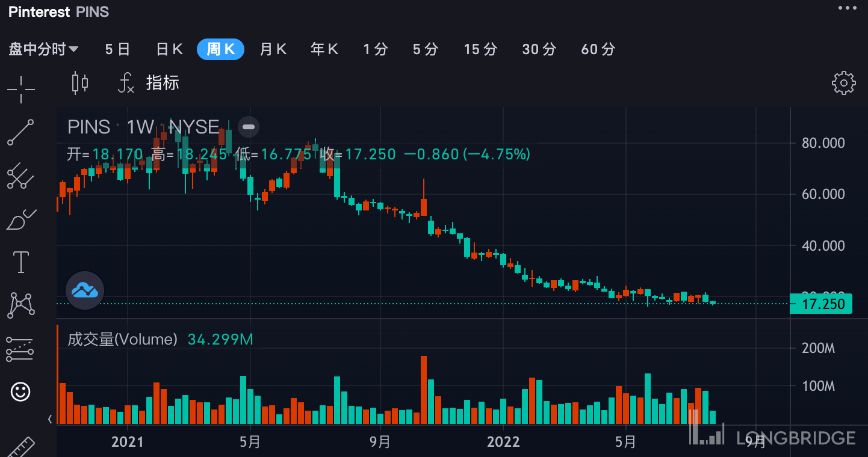Collapse the left drawing toolbar arrow
This screenshot has width=868, height=457.
click(50, 419)
